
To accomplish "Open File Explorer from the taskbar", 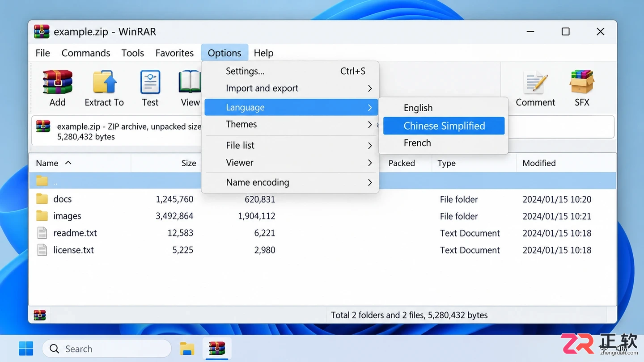I will click(x=187, y=349).
